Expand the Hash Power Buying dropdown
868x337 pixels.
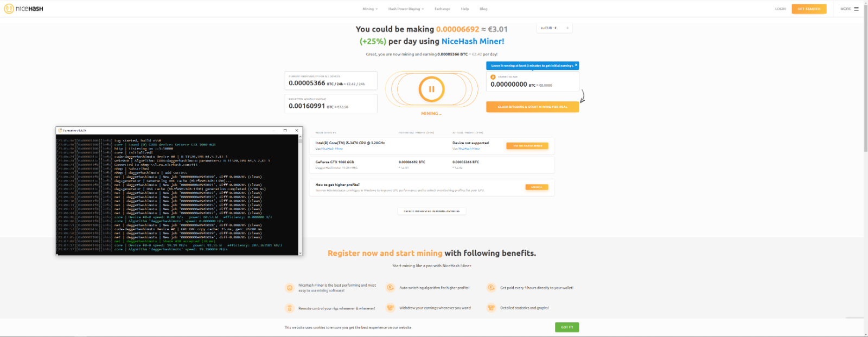(x=406, y=9)
